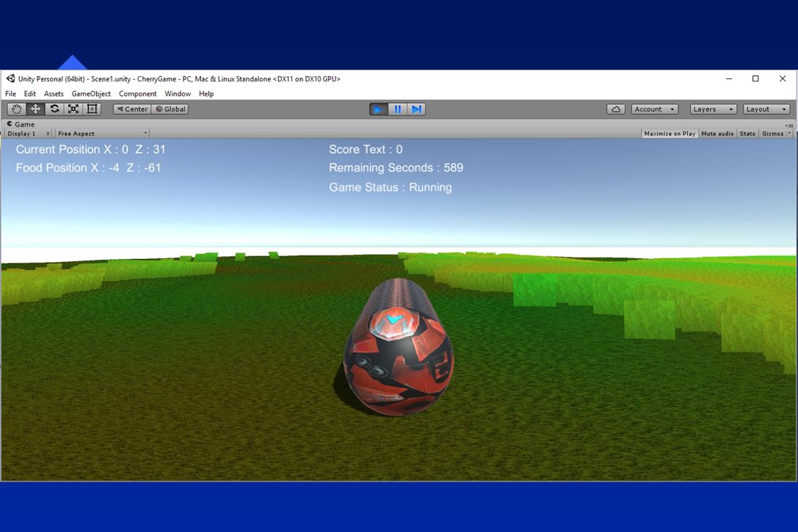798x532 pixels.
Task: Expand the Gizmos dropdown arrow
Action: click(789, 133)
